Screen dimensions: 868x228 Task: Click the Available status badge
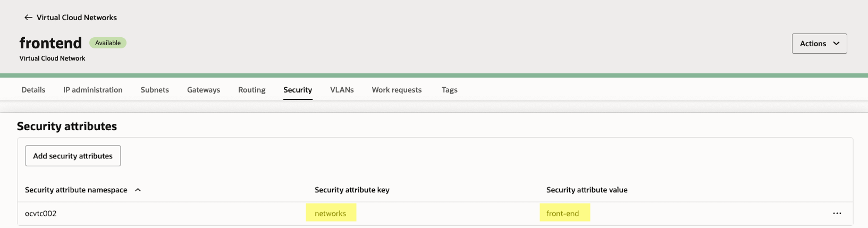click(x=108, y=43)
